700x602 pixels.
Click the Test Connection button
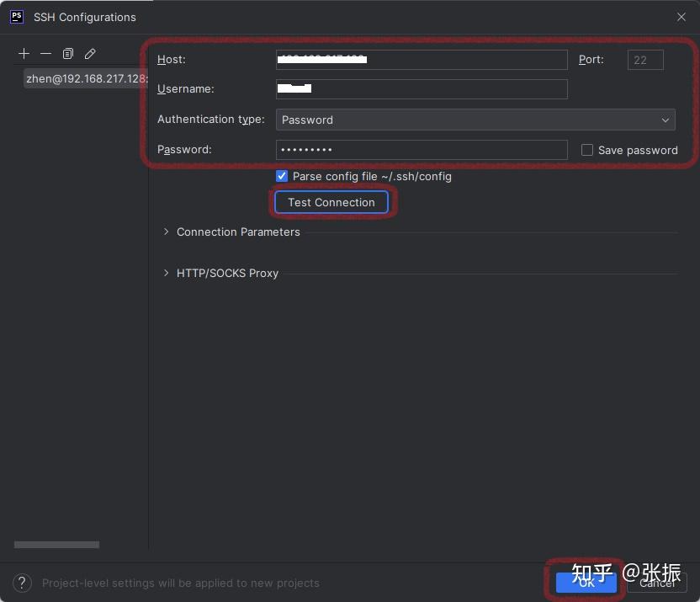click(331, 202)
